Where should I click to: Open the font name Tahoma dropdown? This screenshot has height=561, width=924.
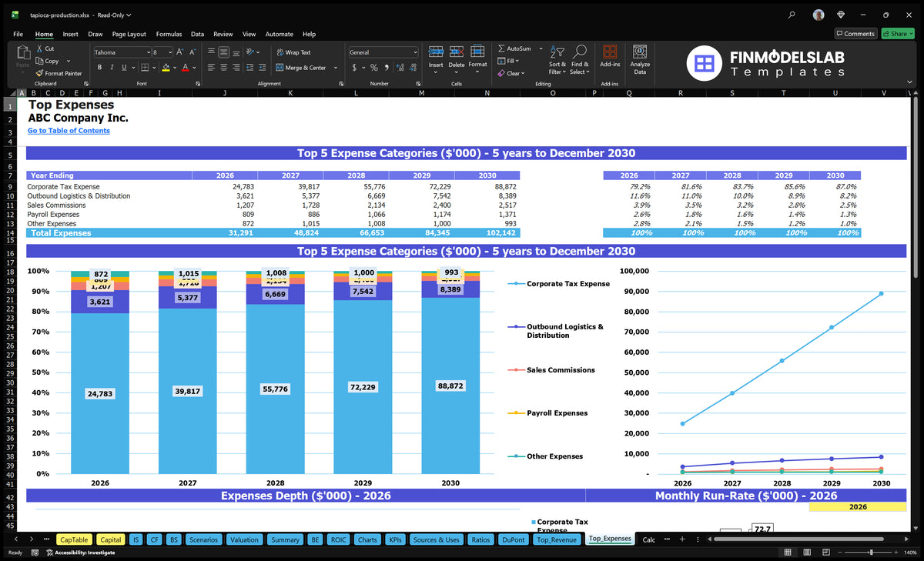pos(148,52)
